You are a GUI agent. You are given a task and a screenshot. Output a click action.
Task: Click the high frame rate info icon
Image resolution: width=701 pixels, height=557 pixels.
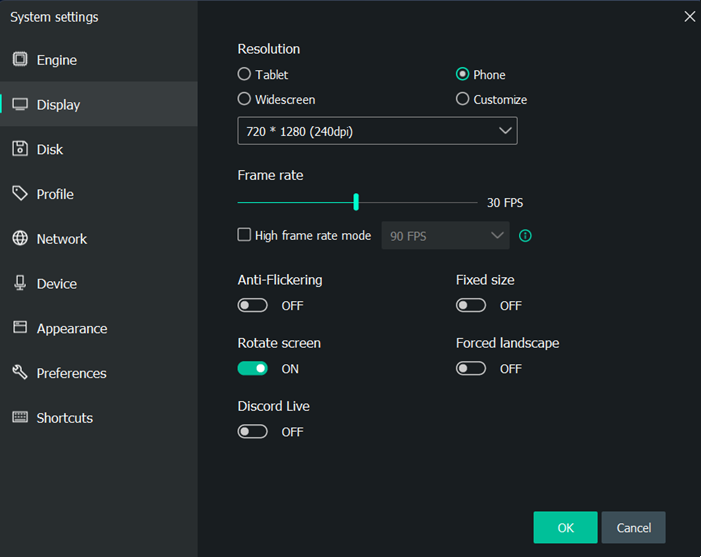pos(525,236)
